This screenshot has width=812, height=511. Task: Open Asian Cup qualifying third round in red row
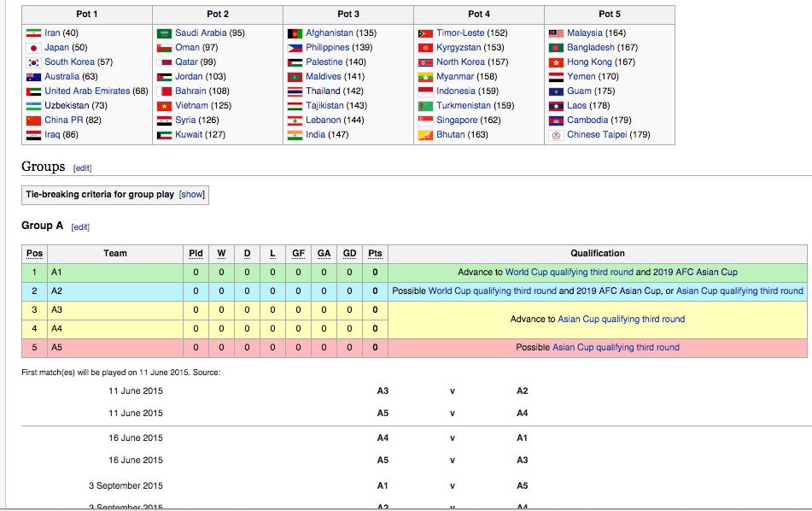click(616, 348)
